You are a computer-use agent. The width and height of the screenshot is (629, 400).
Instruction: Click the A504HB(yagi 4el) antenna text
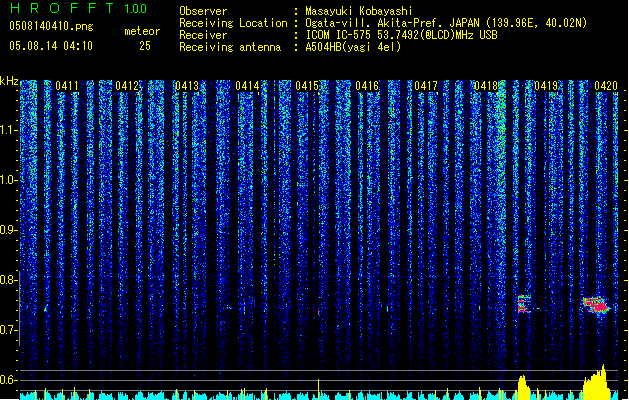(x=353, y=47)
